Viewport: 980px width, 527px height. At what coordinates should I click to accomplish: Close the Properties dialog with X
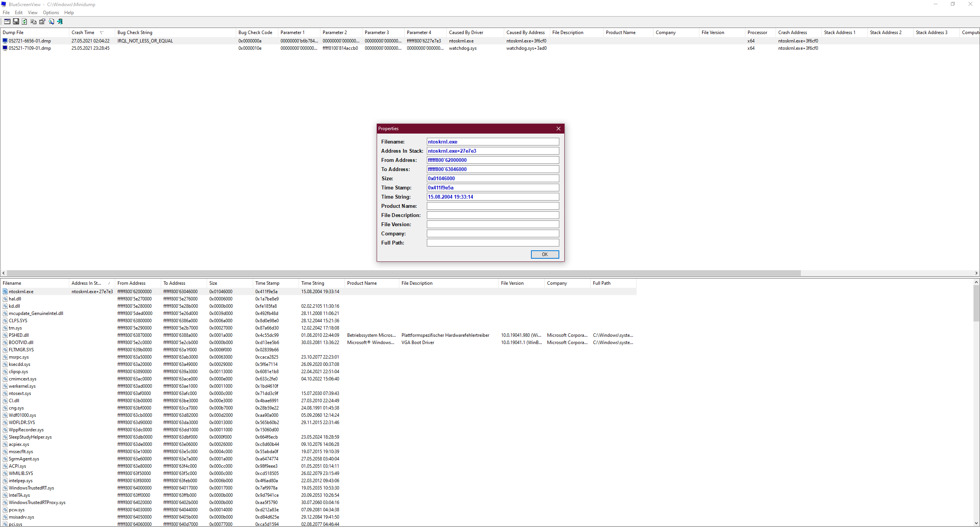(559, 129)
